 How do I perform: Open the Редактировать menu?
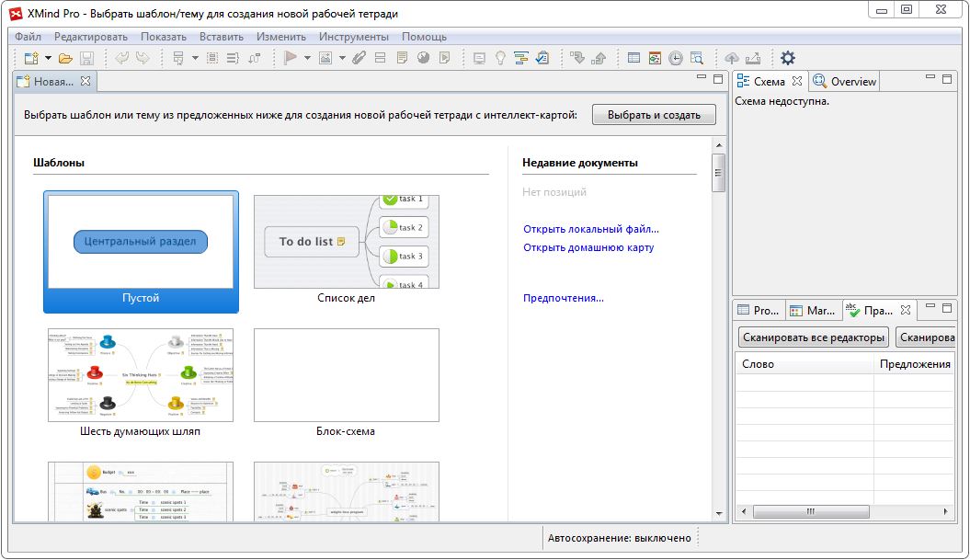tap(90, 37)
